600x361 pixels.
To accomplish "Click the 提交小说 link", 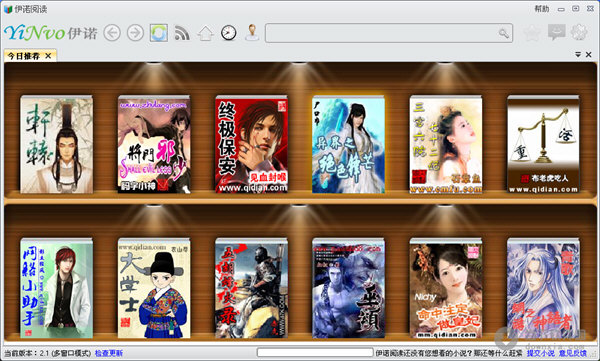I will (540, 353).
